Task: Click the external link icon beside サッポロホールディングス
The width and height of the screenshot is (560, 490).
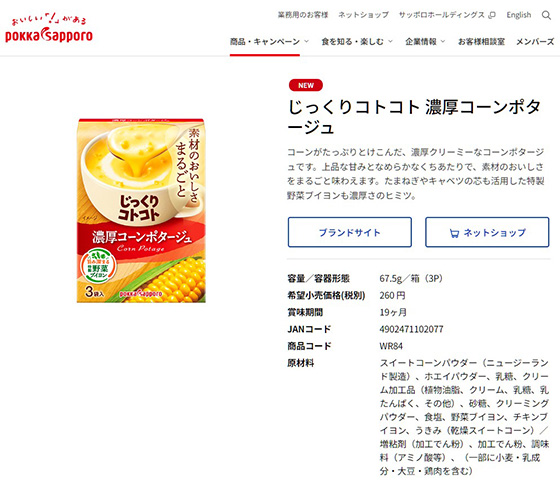Action: point(492,15)
